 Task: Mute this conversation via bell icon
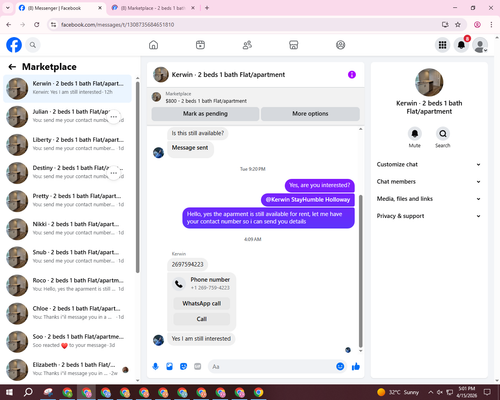point(415,134)
